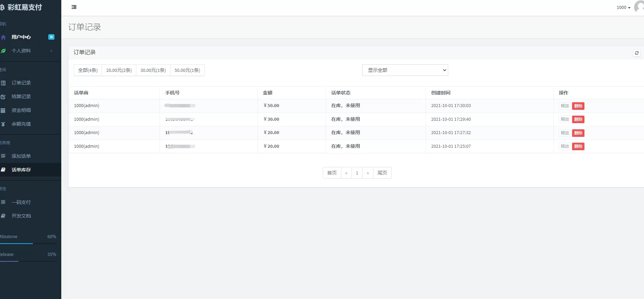This screenshot has height=299, width=644.
Task: Filter by the 50.00元(1条) tab
Action: tap(187, 70)
